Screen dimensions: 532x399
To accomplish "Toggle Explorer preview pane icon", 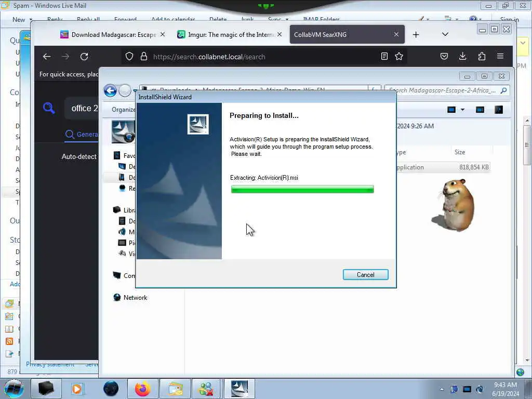I will [x=480, y=110].
